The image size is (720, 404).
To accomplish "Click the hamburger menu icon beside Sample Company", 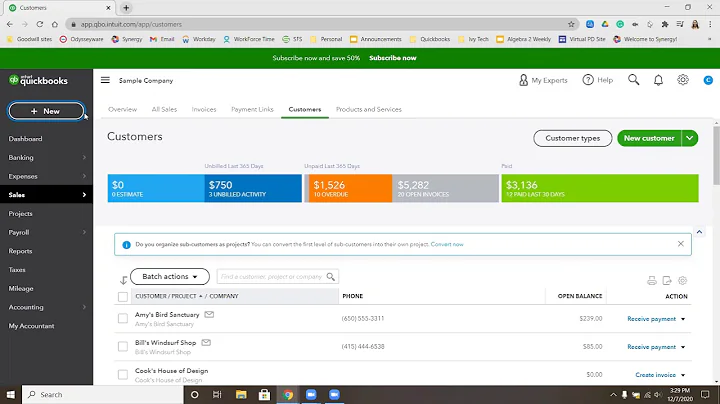I will 105,80.
